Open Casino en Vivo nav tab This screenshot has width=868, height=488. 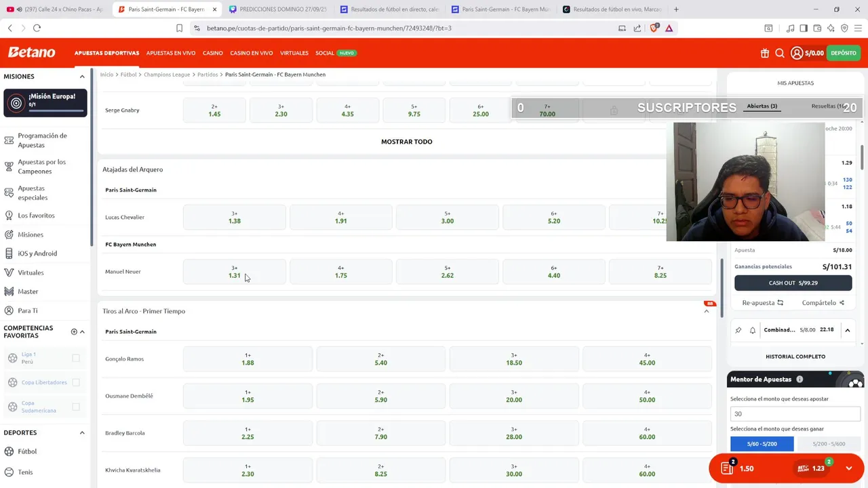[x=252, y=53]
